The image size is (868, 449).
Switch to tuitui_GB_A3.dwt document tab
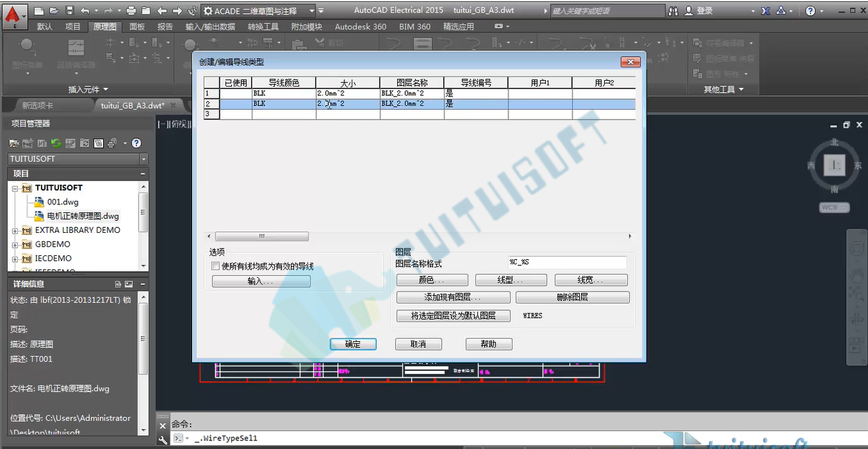click(x=133, y=105)
